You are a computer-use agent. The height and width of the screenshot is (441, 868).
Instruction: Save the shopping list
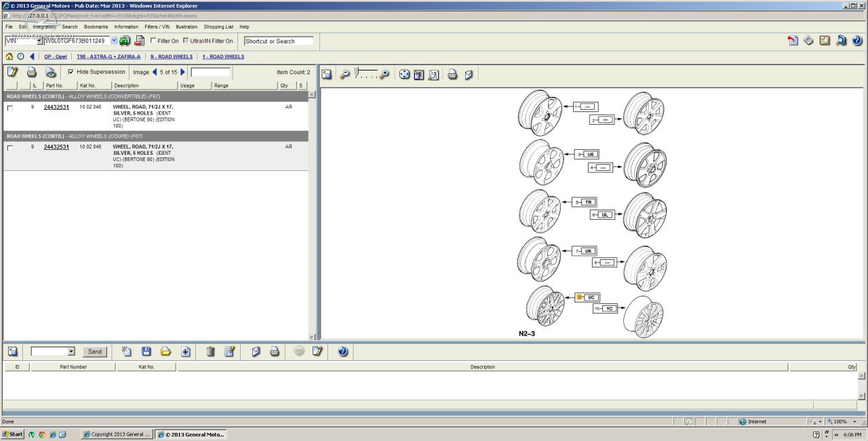[146, 351]
